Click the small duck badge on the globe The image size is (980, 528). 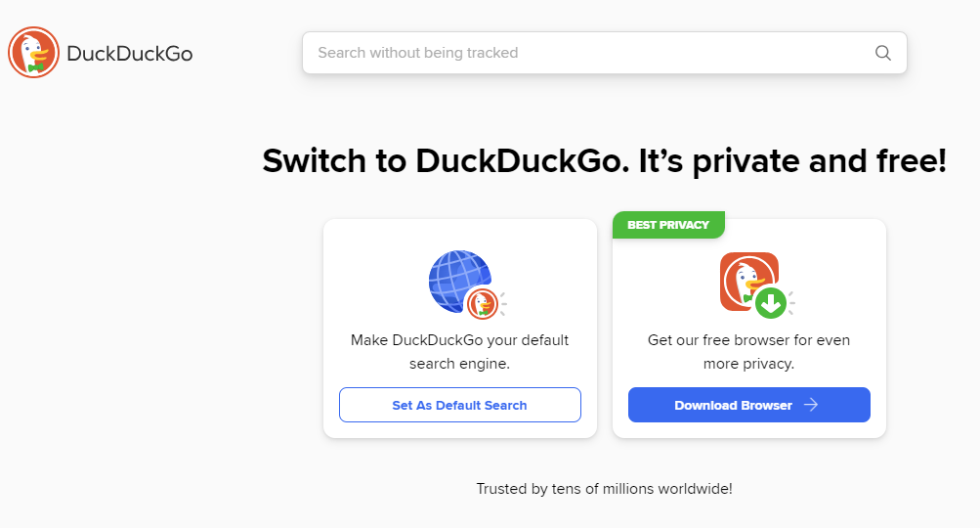[x=482, y=303]
